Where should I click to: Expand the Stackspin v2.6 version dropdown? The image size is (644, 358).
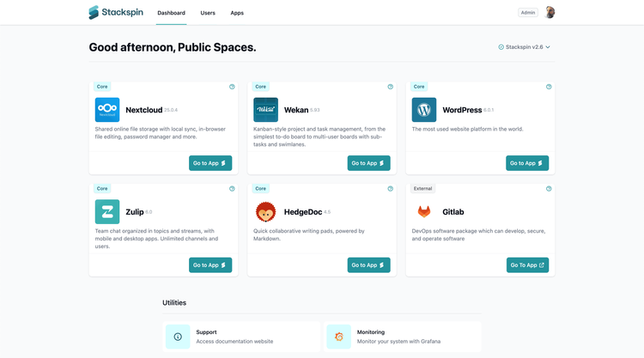[524, 47]
